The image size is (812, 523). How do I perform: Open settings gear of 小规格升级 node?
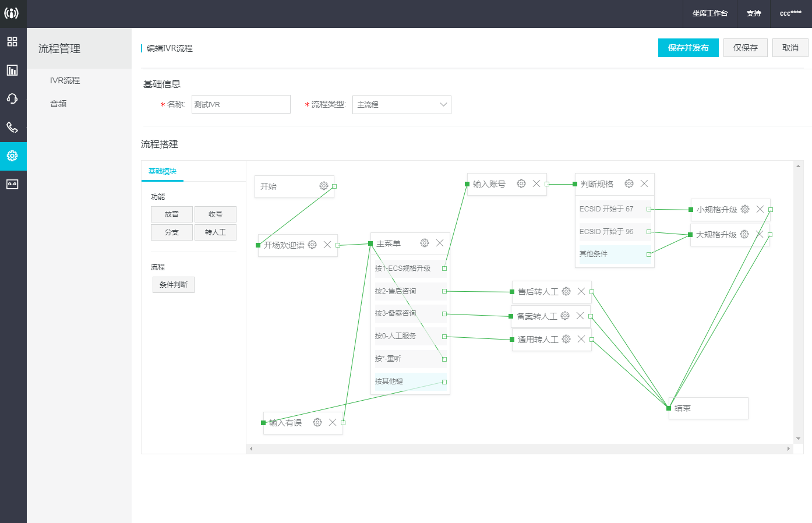745,209
